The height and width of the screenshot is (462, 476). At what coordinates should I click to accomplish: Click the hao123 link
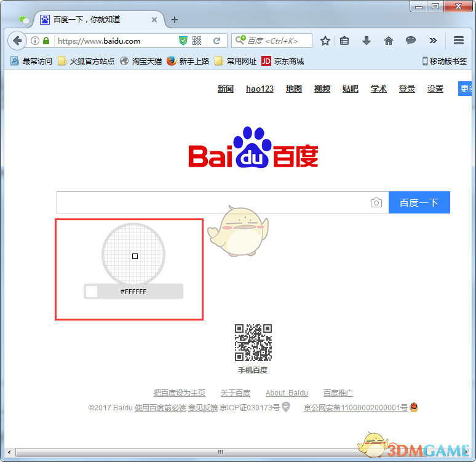point(260,89)
